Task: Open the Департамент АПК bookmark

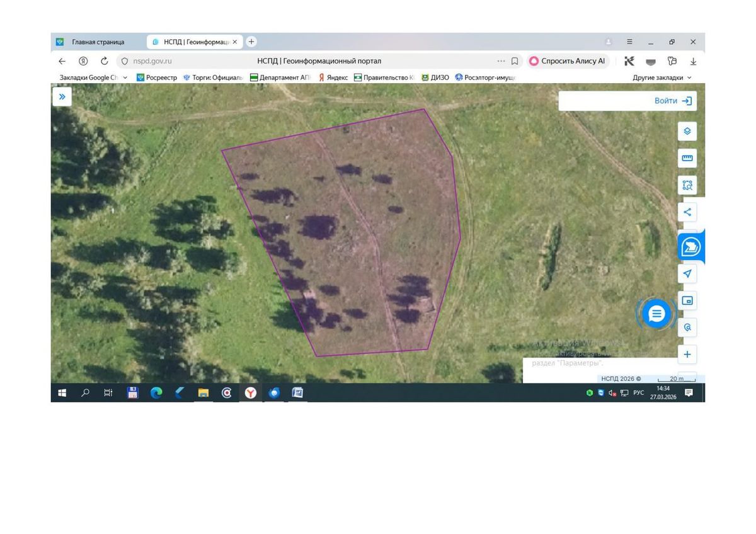Action: tap(280, 77)
